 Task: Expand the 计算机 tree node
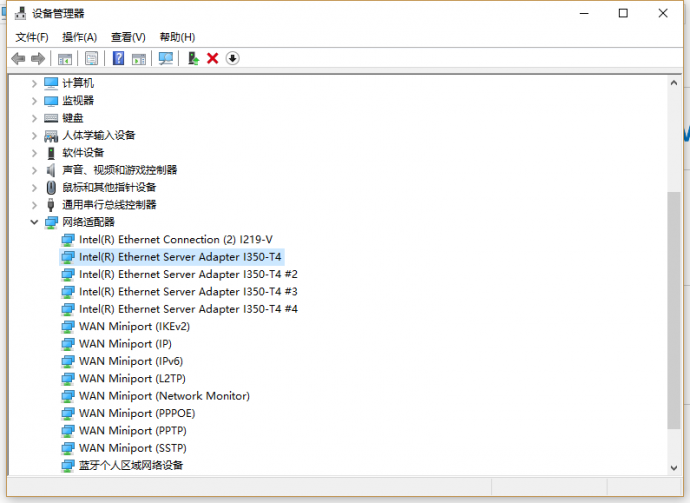click(x=35, y=83)
